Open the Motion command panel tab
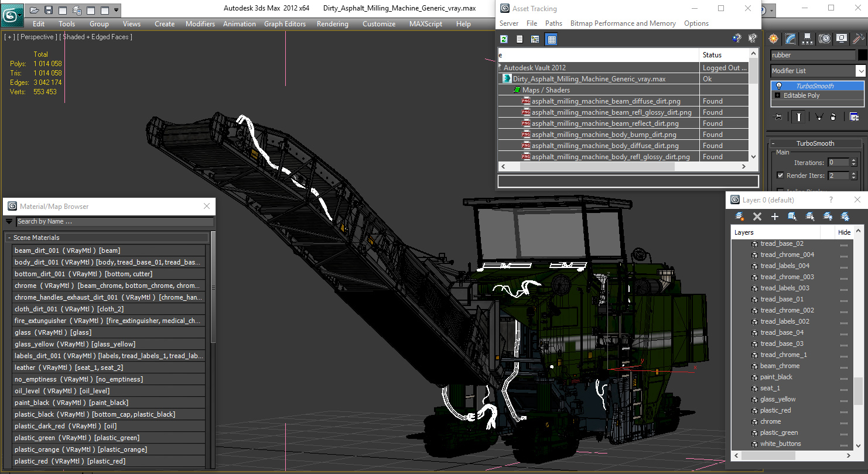 825,39
